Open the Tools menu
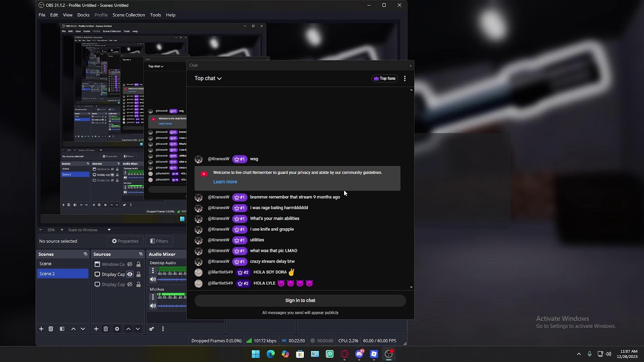This screenshot has width=644, height=362. coord(155,15)
